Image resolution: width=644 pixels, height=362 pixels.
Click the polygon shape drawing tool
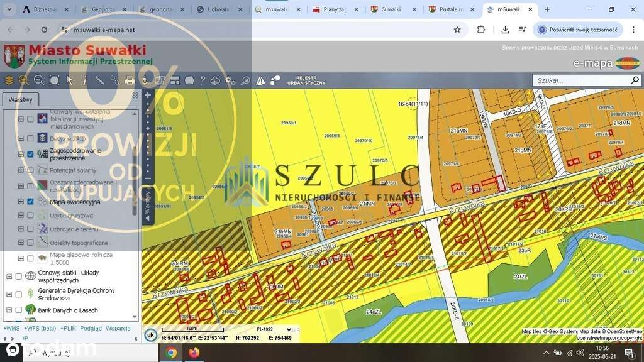click(189, 80)
